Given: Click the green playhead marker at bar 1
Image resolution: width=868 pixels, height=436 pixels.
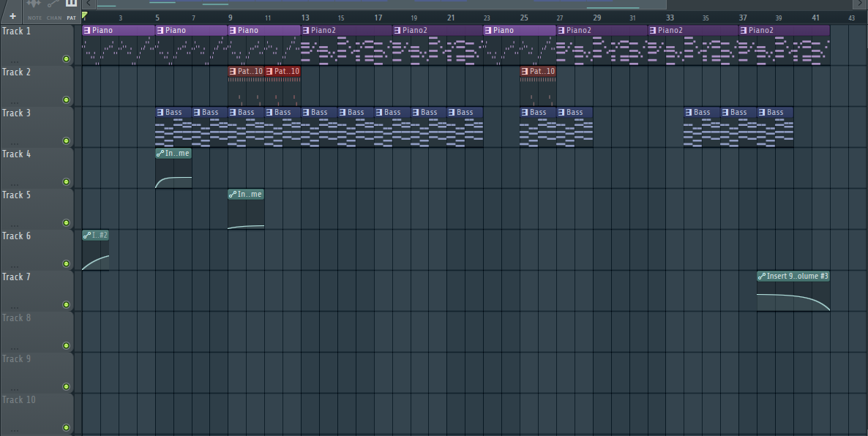Looking at the screenshot, I should coord(85,15).
